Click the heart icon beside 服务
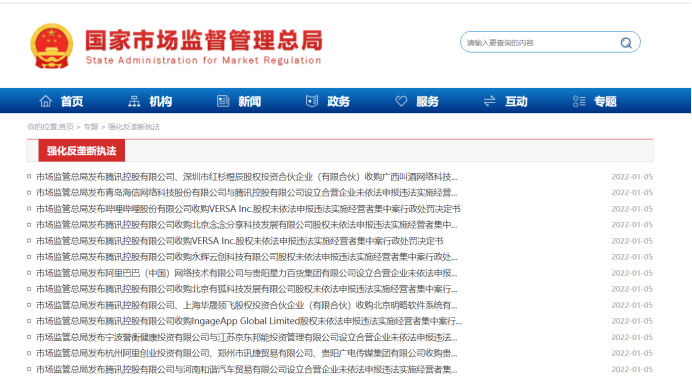This screenshot has width=692, height=380. pos(401,101)
